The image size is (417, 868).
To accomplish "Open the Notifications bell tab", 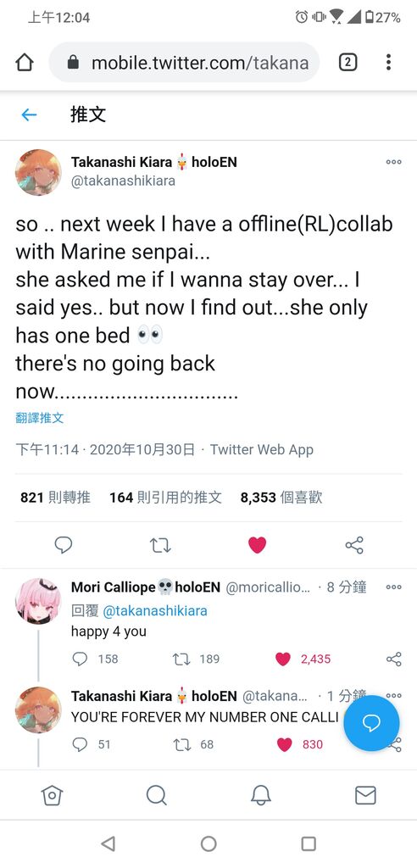I will (261, 795).
